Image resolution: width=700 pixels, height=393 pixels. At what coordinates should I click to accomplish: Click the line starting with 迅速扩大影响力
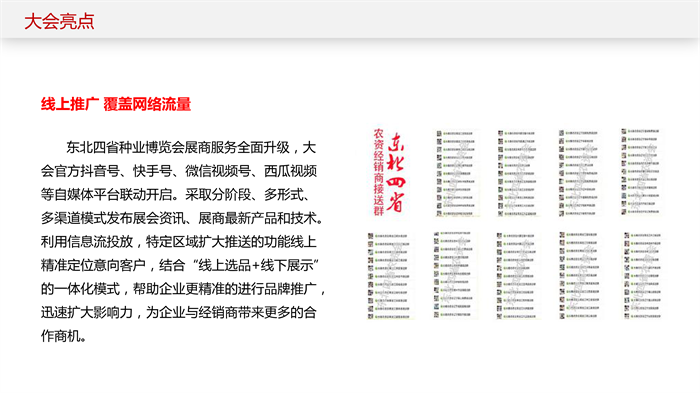(x=179, y=313)
